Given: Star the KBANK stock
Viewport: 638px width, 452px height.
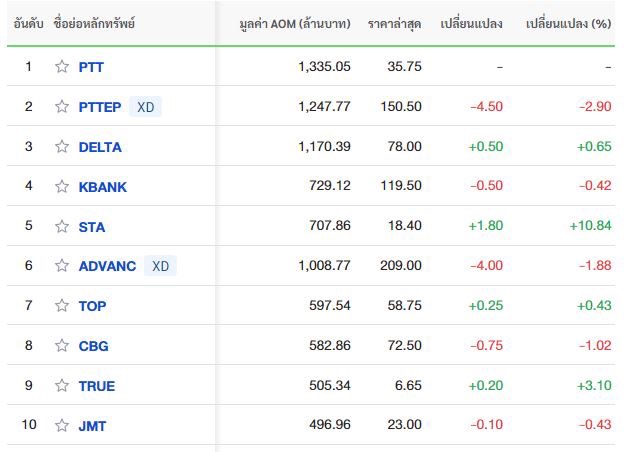Looking at the screenshot, I should pyautogui.click(x=62, y=186).
